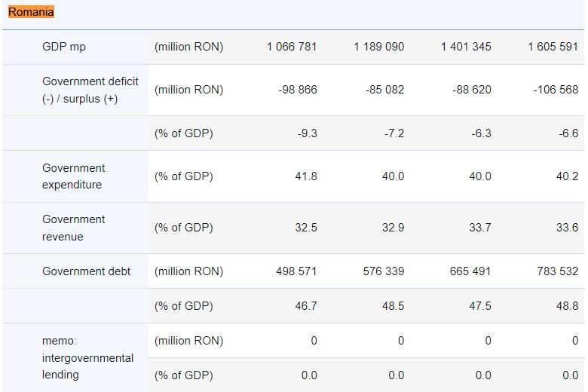Select the Government debt row label
The image size is (588, 392).
(86, 271)
